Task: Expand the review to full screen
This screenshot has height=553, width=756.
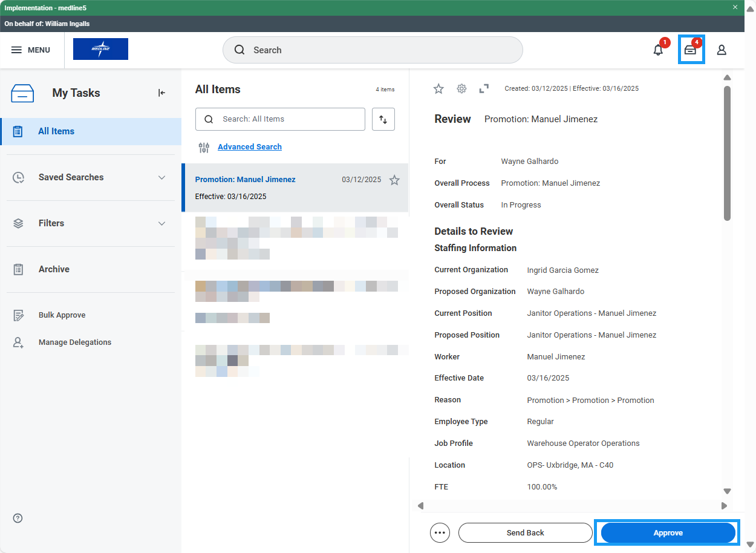Action: [x=484, y=88]
